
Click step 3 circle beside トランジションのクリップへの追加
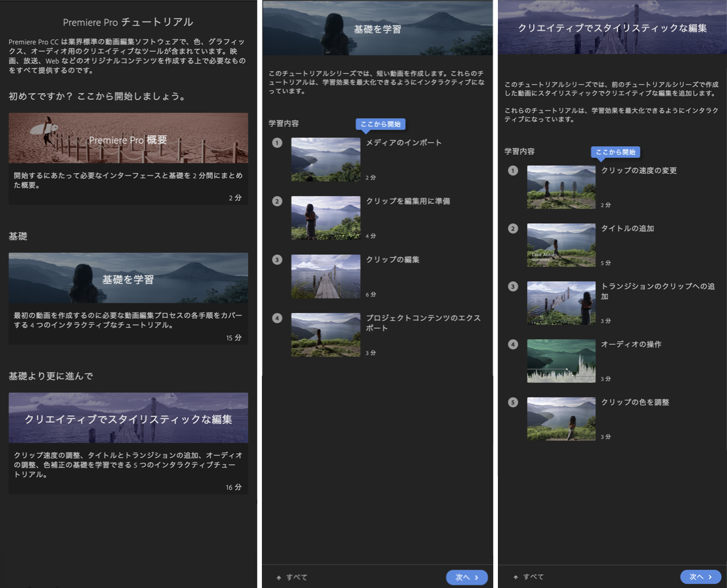click(x=513, y=287)
